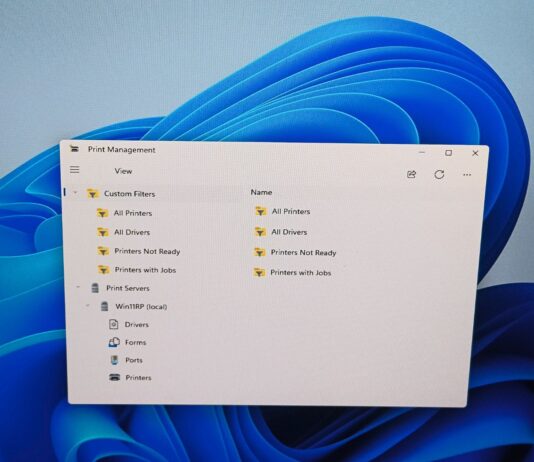This screenshot has width=534, height=462.
Task: Click the share/export icon in toolbar
Action: click(411, 175)
